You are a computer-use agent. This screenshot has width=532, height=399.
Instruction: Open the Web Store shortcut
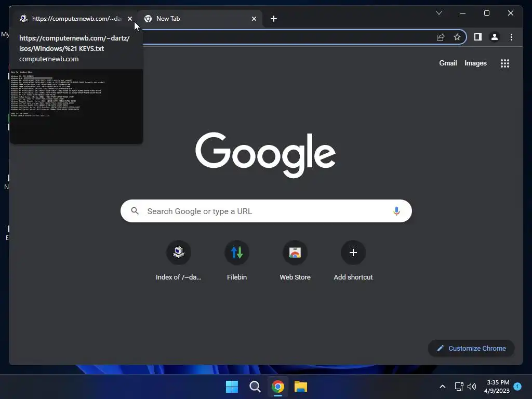tap(295, 261)
